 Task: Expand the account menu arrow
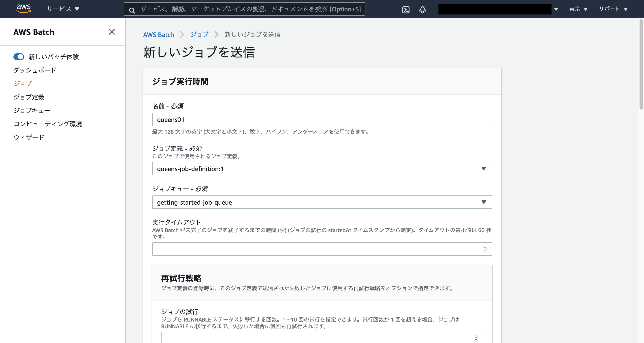556,9
